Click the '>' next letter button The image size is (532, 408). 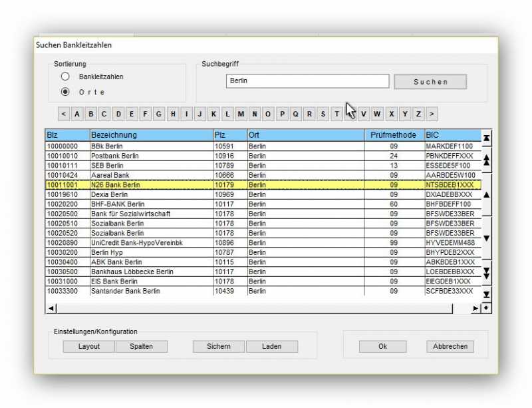point(432,114)
